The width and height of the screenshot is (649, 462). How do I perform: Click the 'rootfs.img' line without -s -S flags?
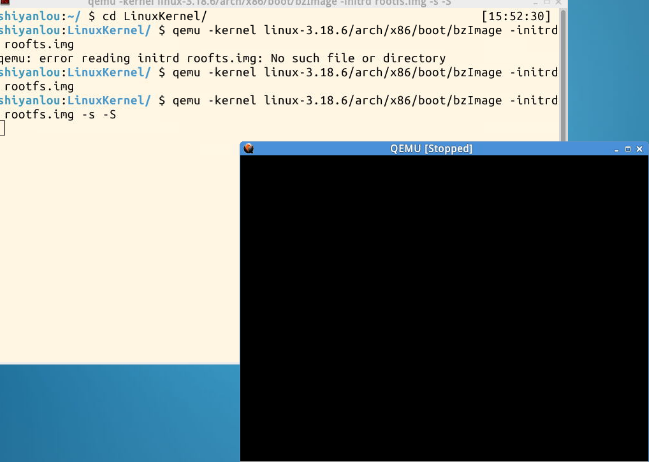point(39,87)
